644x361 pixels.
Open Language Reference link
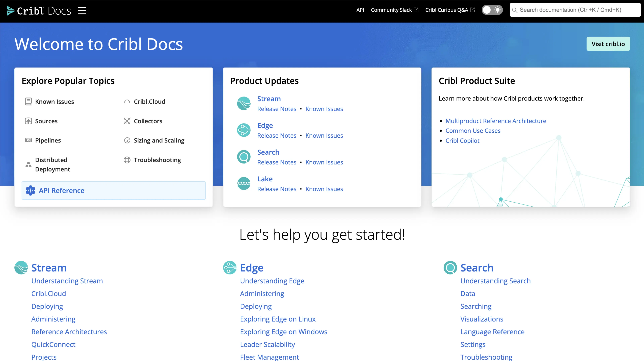click(x=493, y=332)
